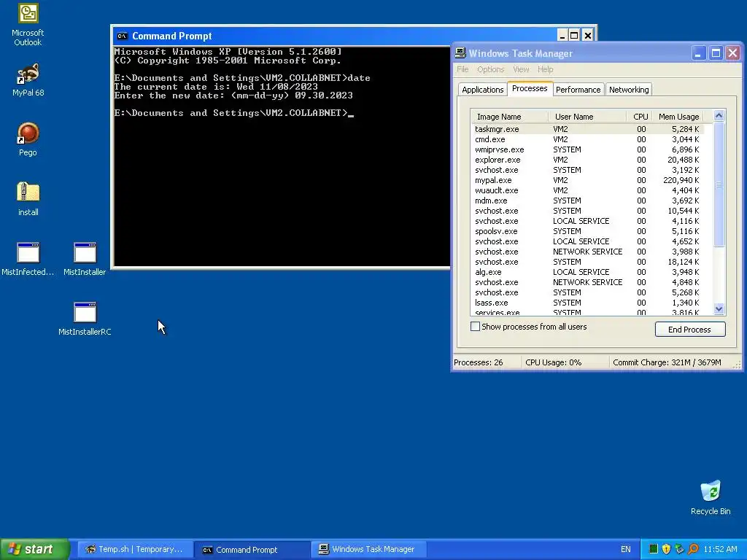This screenshot has width=747, height=560.
Task: Switch to Windows Task Manager taskbar button
Action: [368, 549]
